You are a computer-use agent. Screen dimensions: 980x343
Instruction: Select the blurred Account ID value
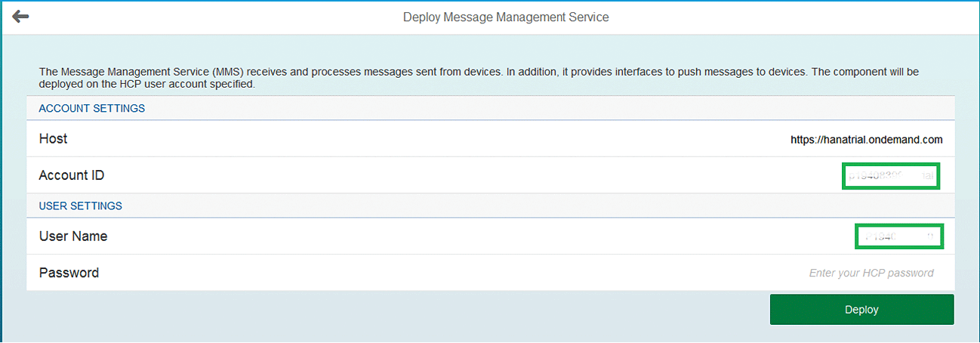click(x=891, y=176)
